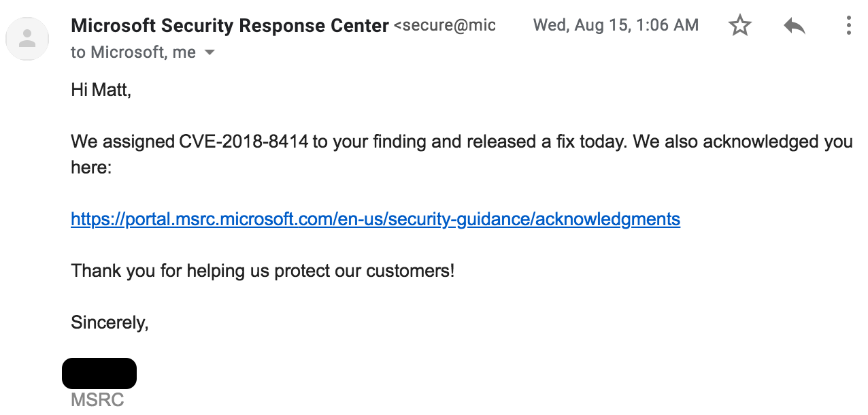Click the blacked-out redacted signature name
This screenshot has width=868, height=415.
click(x=99, y=373)
